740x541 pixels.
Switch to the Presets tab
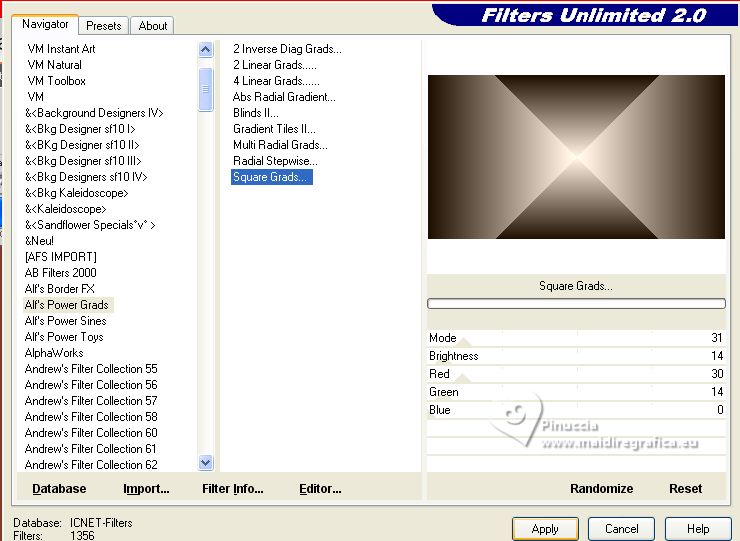[103, 25]
